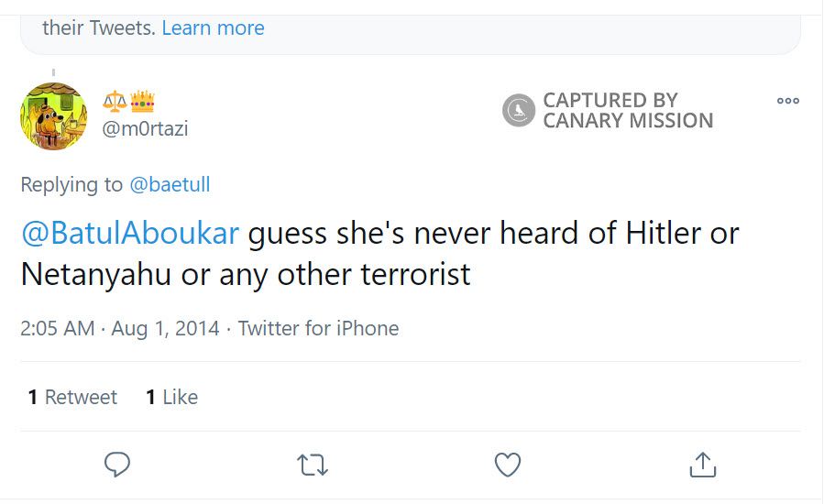Image resolution: width=824 pixels, height=504 pixels.
Task: Open the three-dot more options menu
Action: (x=787, y=101)
